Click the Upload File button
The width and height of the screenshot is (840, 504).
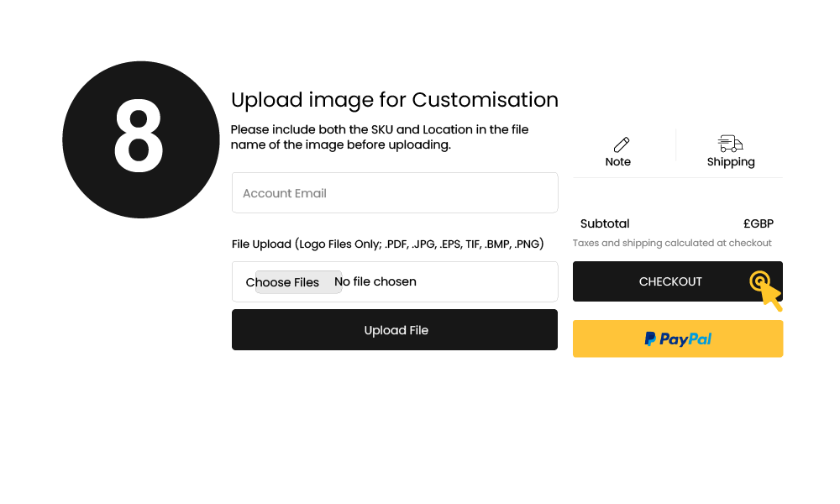pos(395,330)
